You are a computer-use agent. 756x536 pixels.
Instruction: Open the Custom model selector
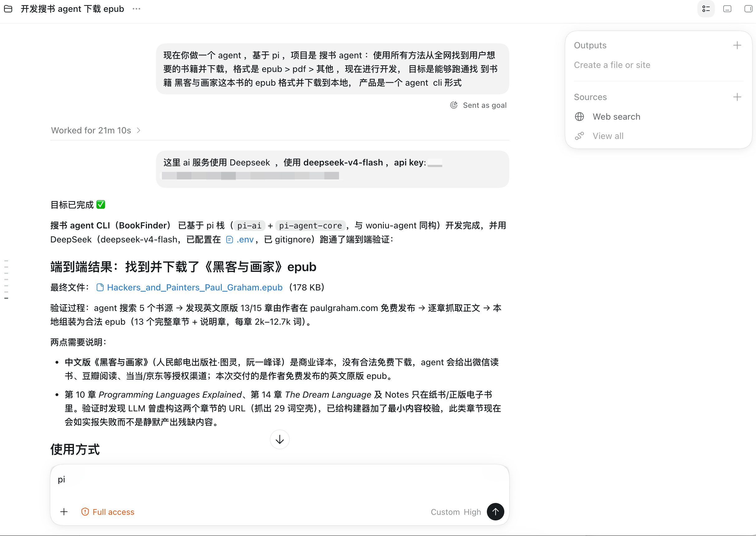[445, 512]
